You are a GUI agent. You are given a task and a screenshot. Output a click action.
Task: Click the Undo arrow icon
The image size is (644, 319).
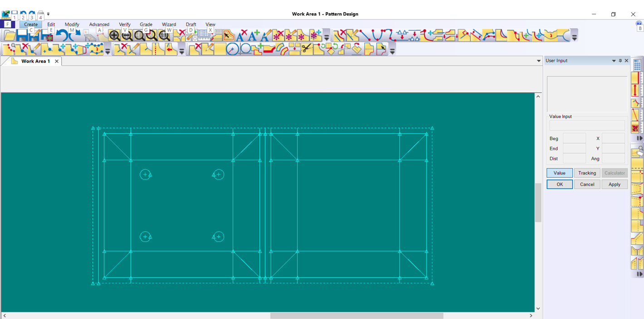[62, 36]
